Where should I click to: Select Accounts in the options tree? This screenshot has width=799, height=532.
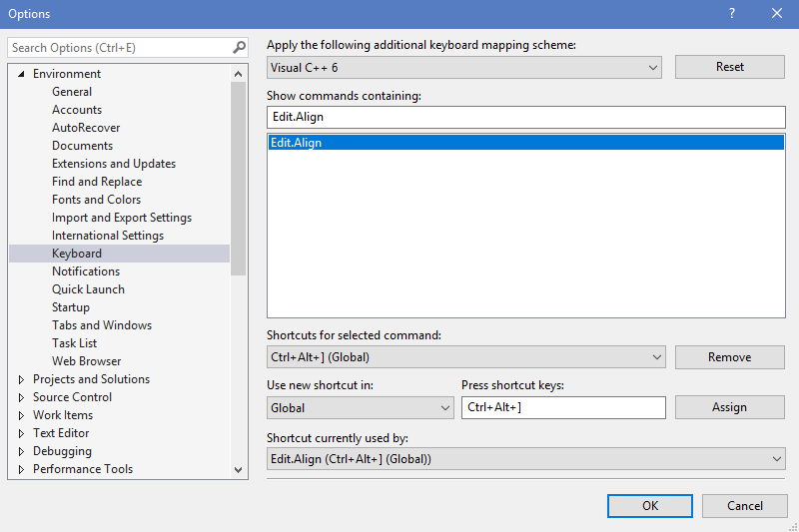77,110
